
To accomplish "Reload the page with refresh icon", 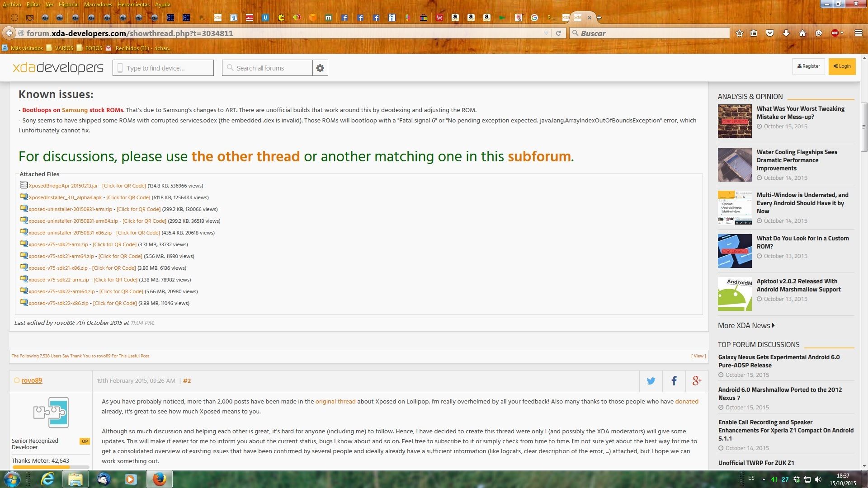I will click(x=558, y=33).
